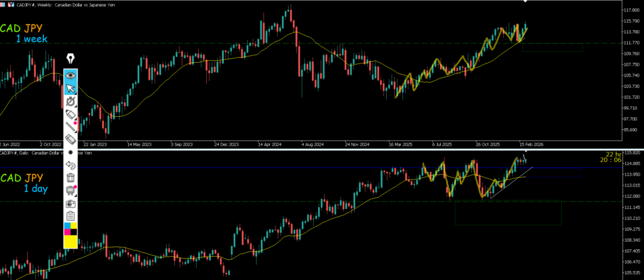Image resolution: width=644 pixels, height=280 pixels.
Task: Click the '15 Feb 2026' date label
Action: (x=531, y=145)
